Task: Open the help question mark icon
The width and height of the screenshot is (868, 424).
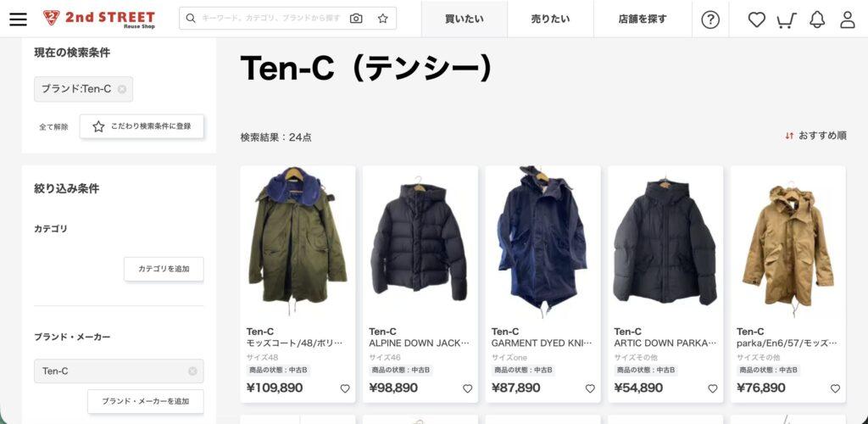Action: (x=710, y=20)
